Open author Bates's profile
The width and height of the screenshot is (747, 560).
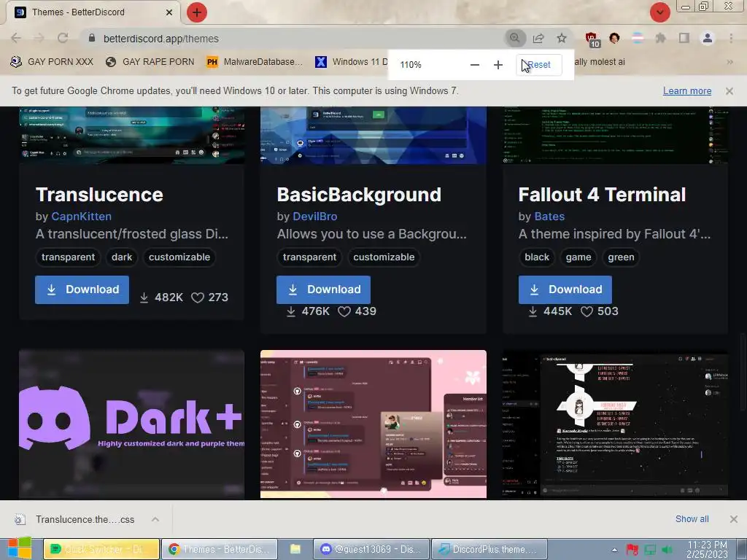tap(549, 217)
